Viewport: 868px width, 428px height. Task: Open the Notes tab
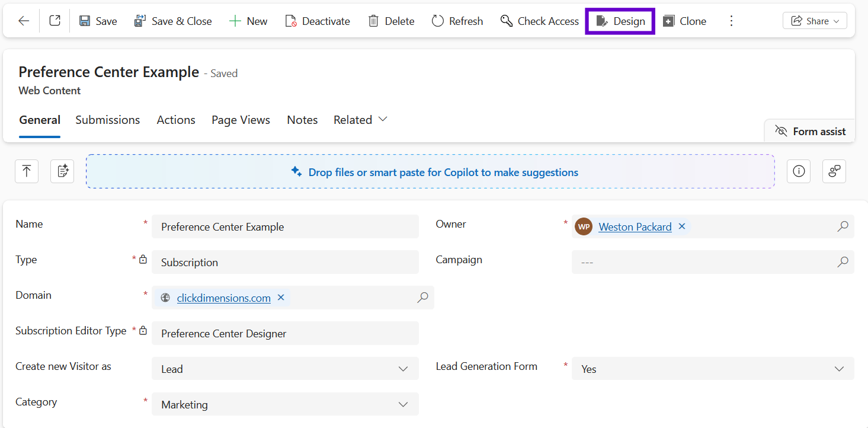point(302,120)
